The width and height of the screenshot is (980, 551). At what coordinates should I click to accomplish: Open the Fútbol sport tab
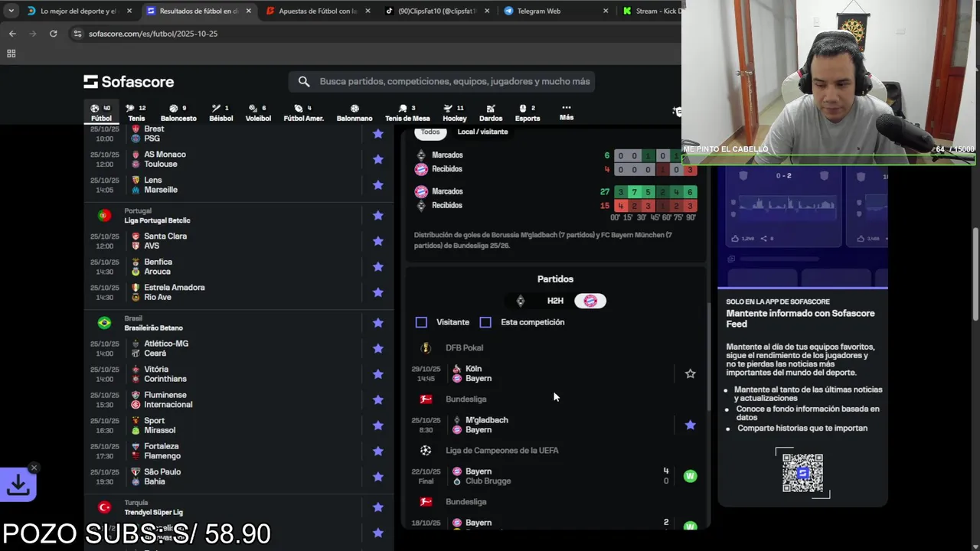(x=101, y=112)
